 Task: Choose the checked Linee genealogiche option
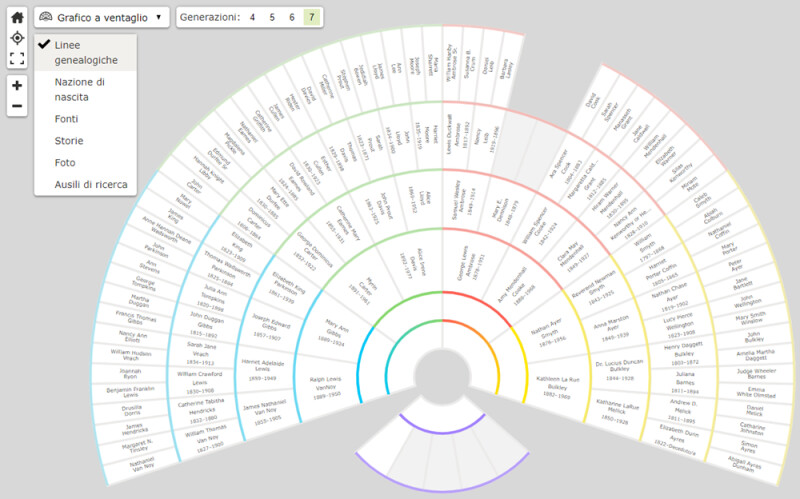[86, 53]
